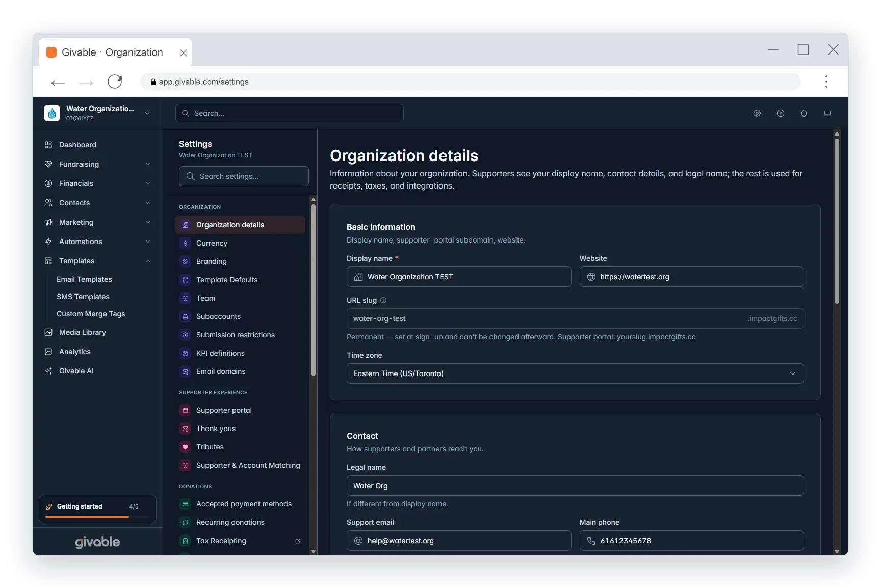Click the Thank yous icon
Image resolution: width=881 pixels, height=588 pixels.
[186, 429]
